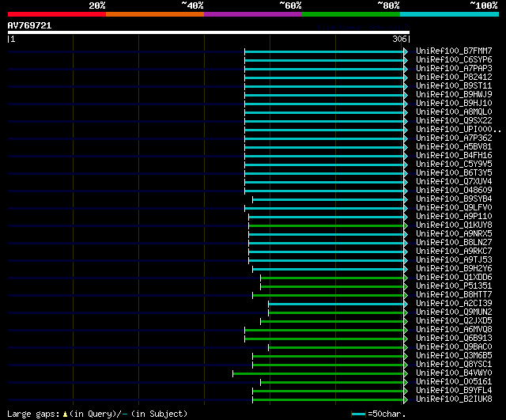Select the UniRef100_A9P110 label
Viewport: 506px width, 420px height.
click(x=454, y=217)
